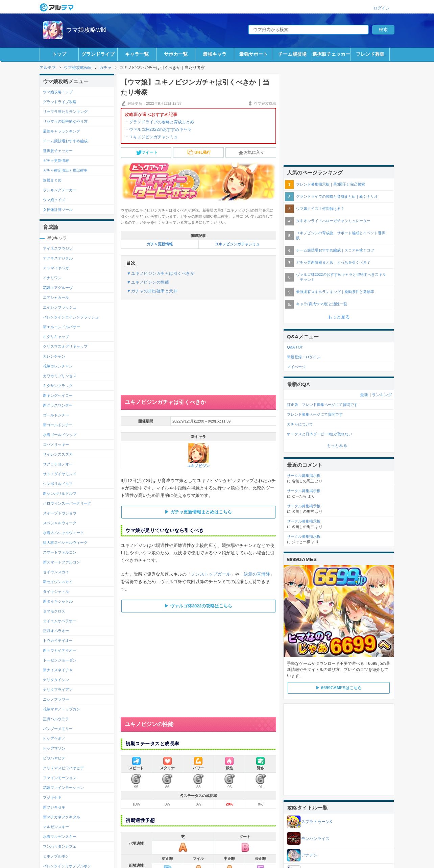Click the ヴァルゴ杯2022の攻略はこちら button
This screenshot has height=868, width=434.
pyautogui.click(x=198, y=606)
